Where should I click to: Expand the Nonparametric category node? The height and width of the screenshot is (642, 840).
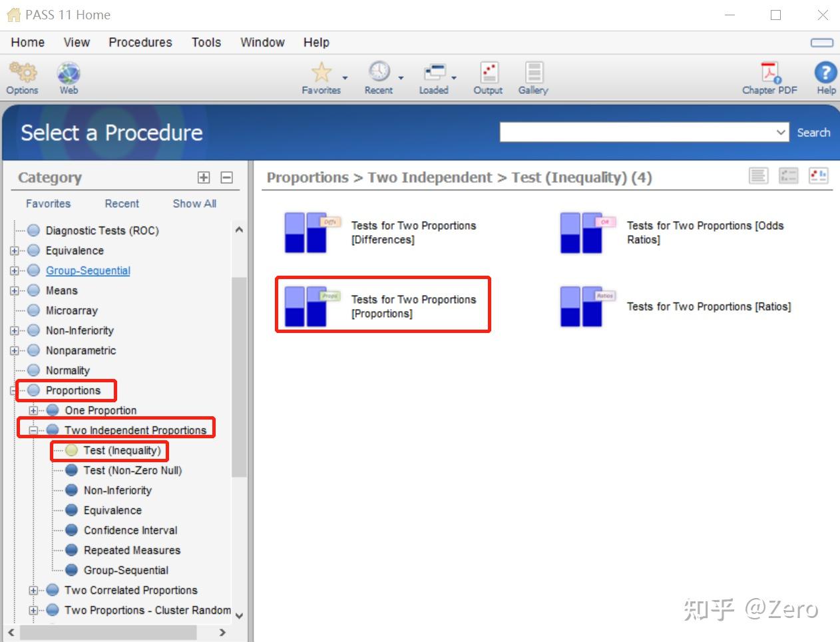pyautogui.click(x=14, y=351)
